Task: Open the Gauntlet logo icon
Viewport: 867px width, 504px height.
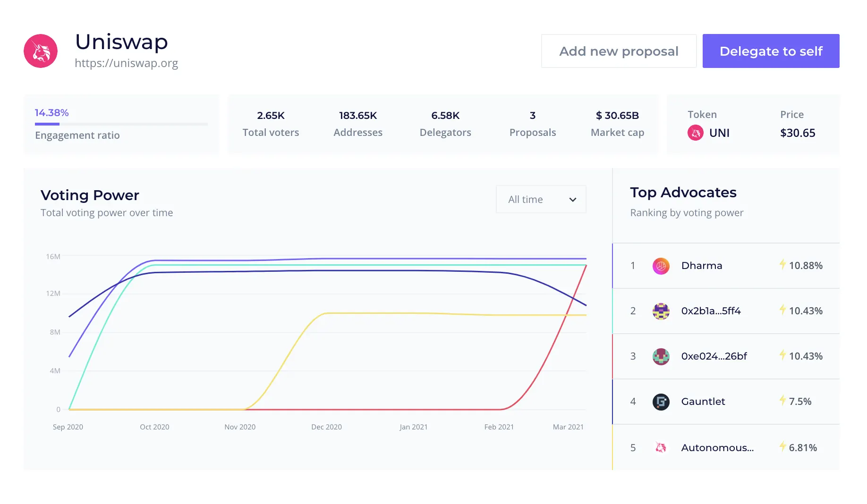Action: pyautogui.click(x=661, y=402)
